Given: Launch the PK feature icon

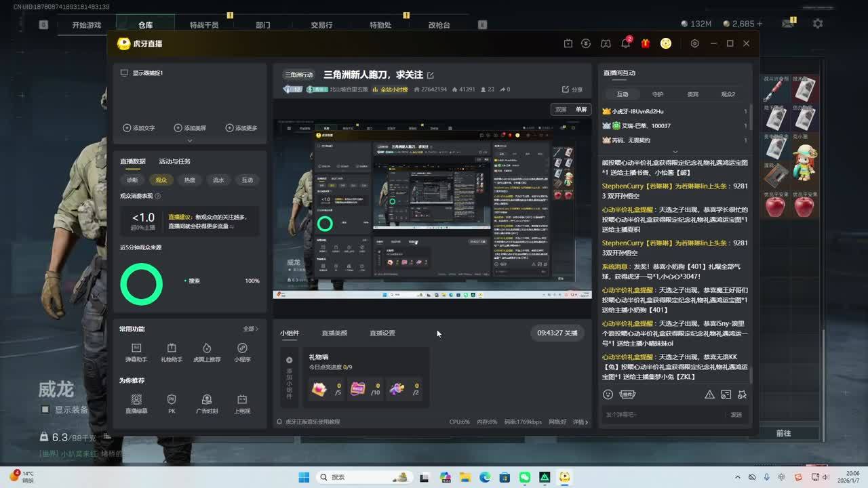Looking at the screenshot, I should click(x=172, y=403).
